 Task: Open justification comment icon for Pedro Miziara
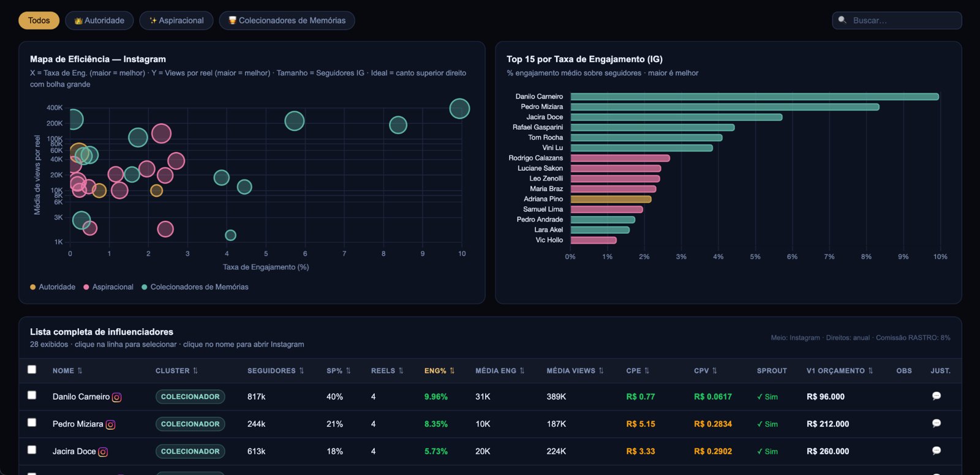click(x=936, y=423)
